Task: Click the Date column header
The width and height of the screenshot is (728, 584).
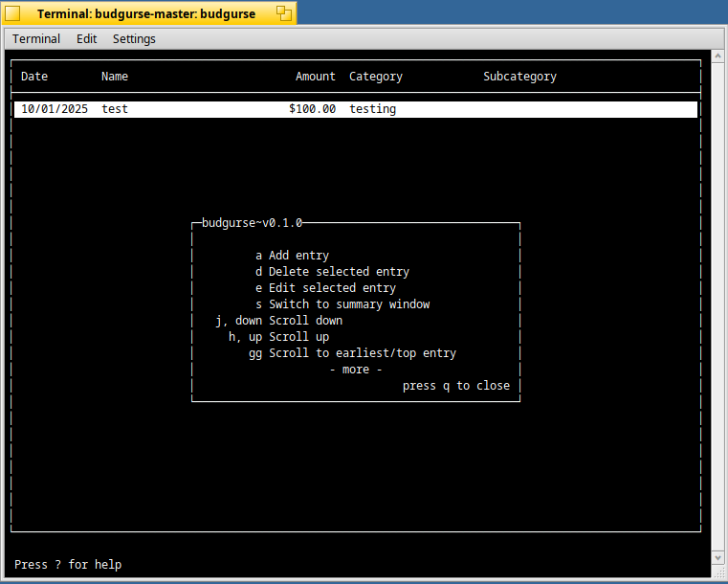Action: [34, 77]
